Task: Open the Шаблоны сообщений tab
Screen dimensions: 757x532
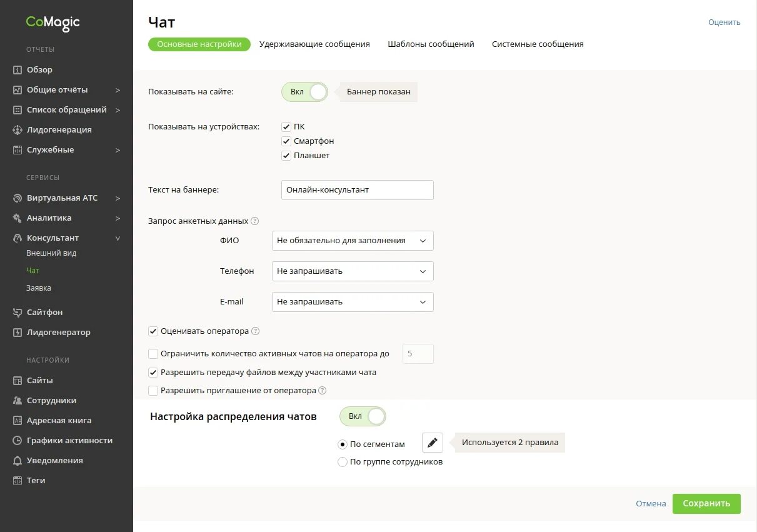Action: coord(431,44)
